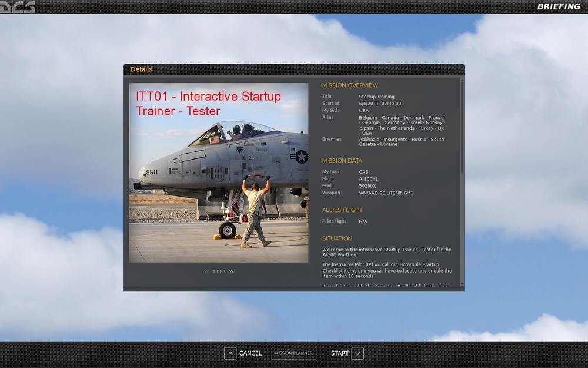Click the Enemies country list text
The image size is (588, 368).
point(401,141)
